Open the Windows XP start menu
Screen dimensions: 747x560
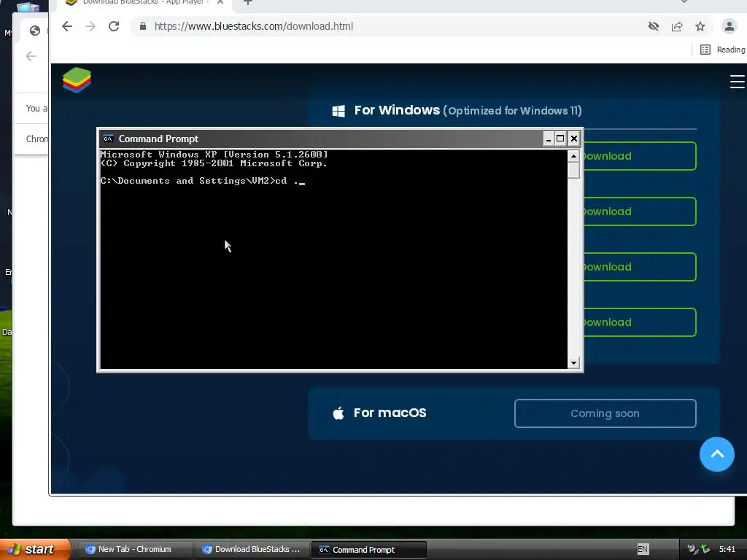coord(35,549)
